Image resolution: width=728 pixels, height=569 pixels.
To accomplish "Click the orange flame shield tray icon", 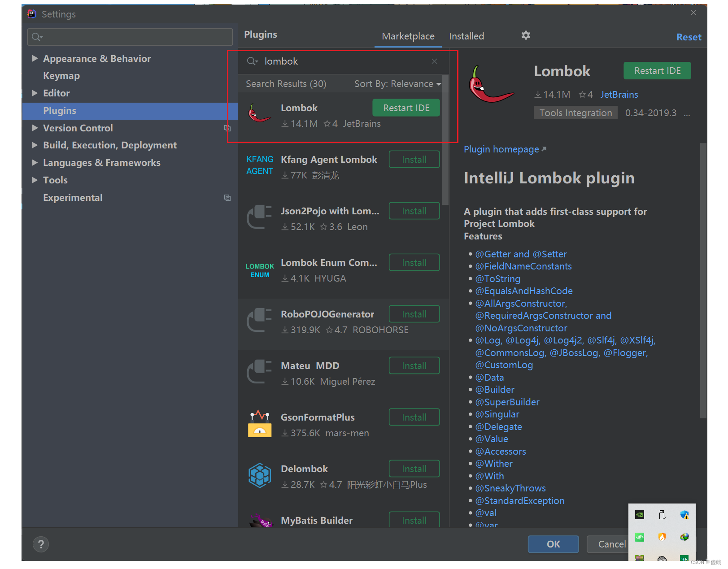I will [662, 537].
